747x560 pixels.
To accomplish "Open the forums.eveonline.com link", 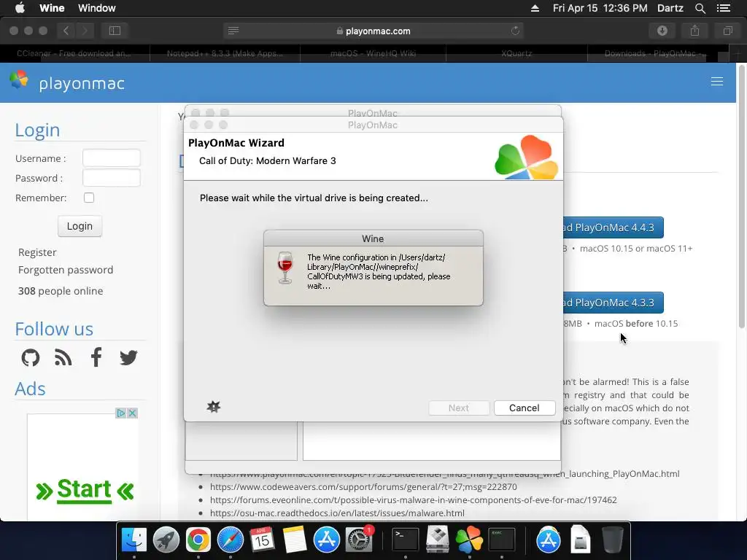I will [x=414, y=500].
